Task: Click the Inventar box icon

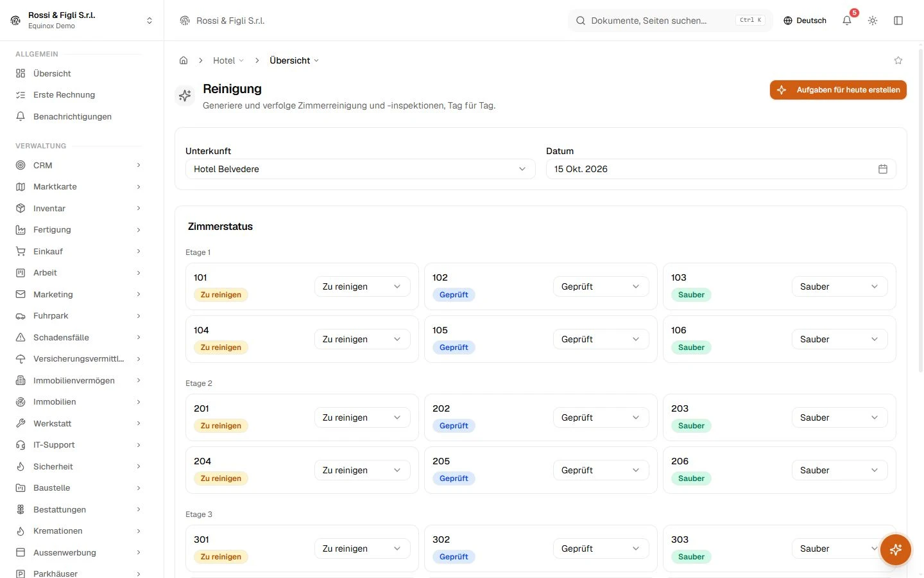Action: [x=21, y=208]
